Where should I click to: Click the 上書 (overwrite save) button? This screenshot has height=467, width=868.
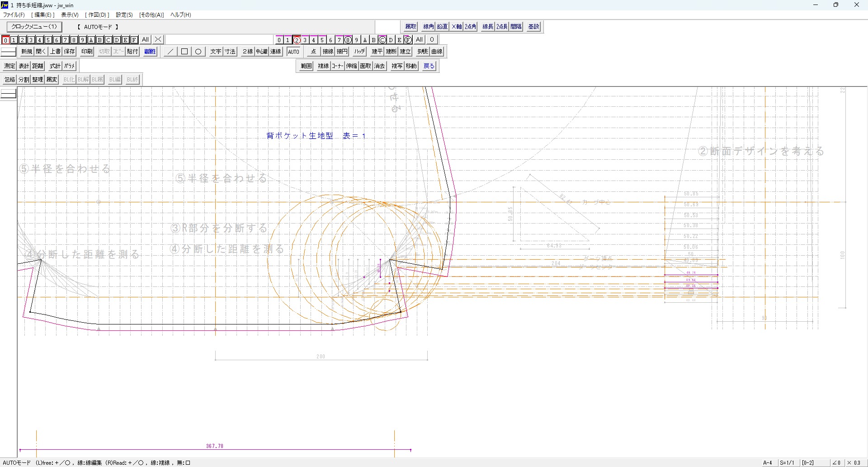55,52
